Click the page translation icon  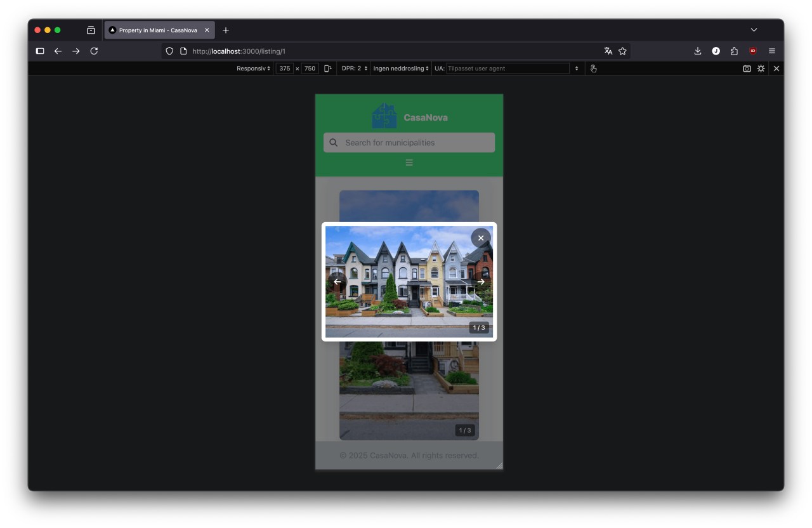point(607,51)
